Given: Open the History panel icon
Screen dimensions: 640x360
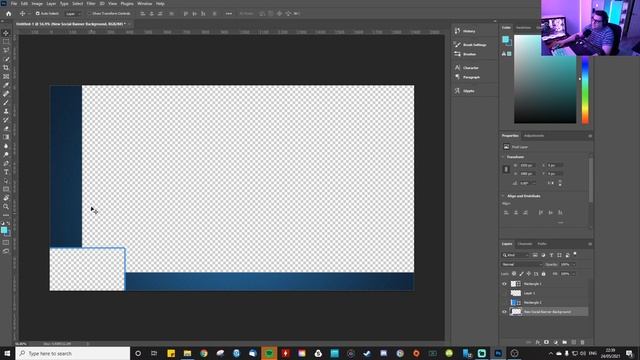Looking at the screenshot, I should [457, 31].
